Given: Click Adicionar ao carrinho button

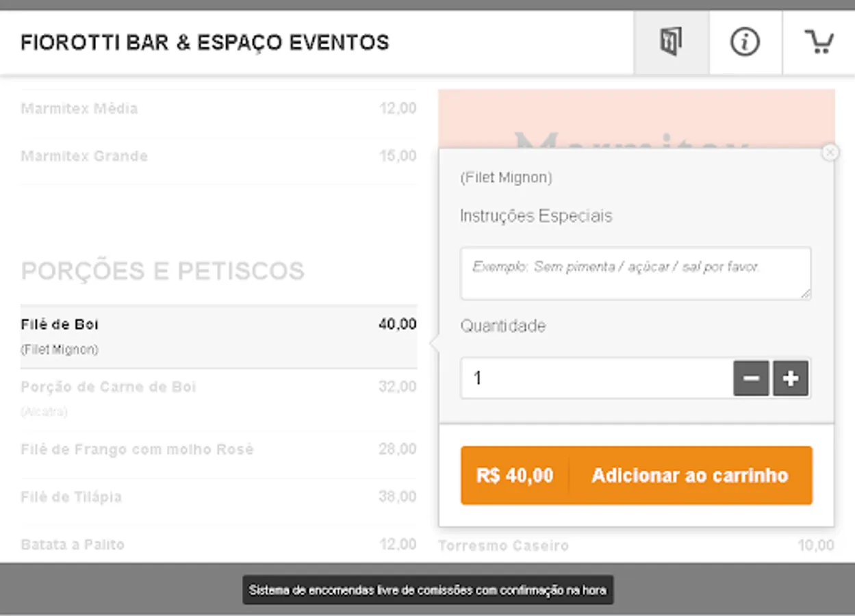Looking at the screenshot, I should (x=637, y=476).
